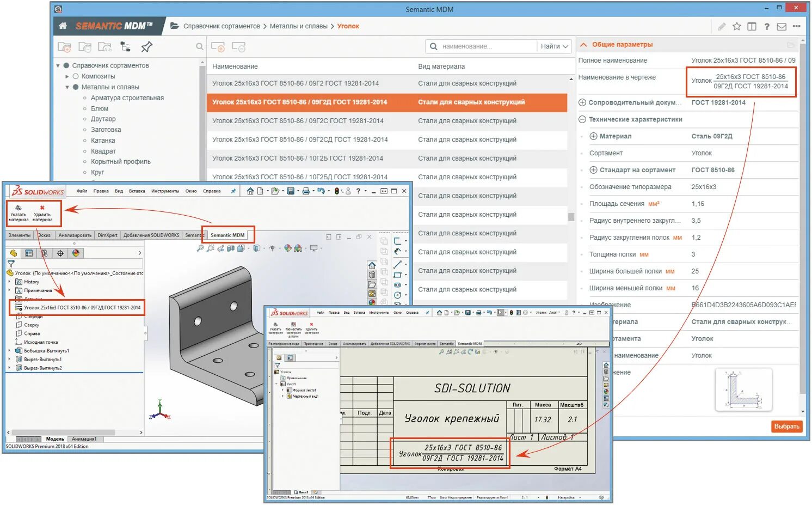Switch to the Анализировать tab

click(75, 235)
